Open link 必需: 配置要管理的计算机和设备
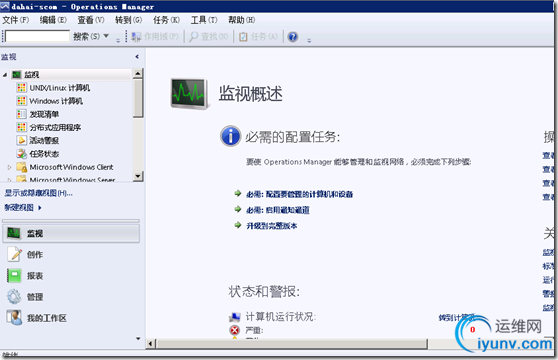558x360 pixels. (299, 194)
